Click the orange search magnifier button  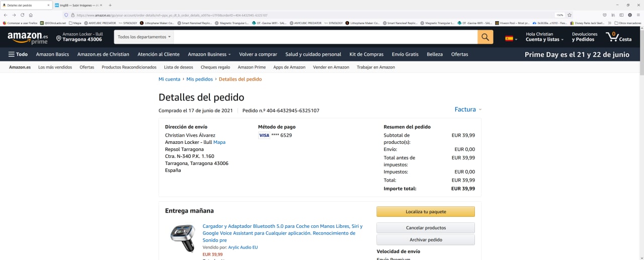(485, 37)
